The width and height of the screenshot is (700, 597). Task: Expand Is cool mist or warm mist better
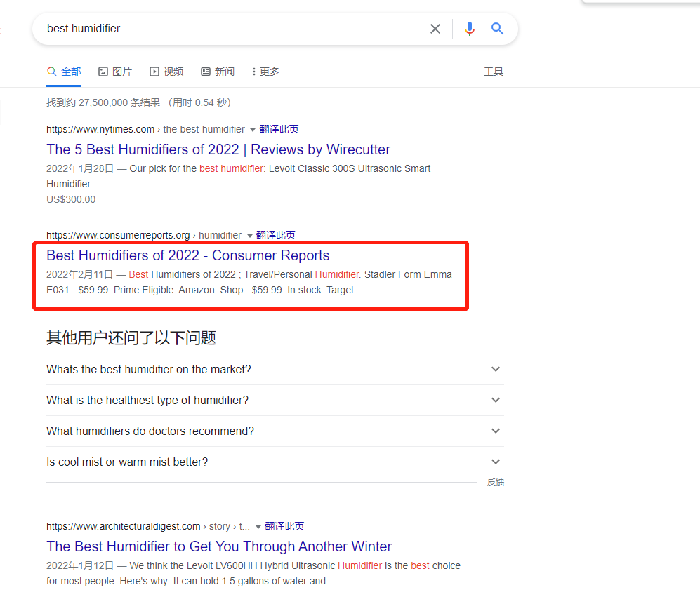click(275, 462)
